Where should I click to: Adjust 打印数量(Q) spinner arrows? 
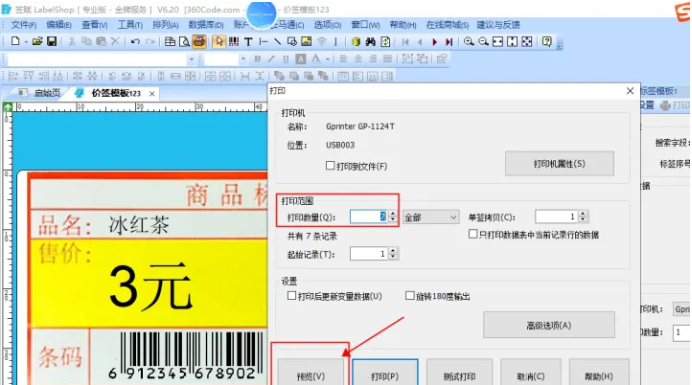[x=393, y=216]
